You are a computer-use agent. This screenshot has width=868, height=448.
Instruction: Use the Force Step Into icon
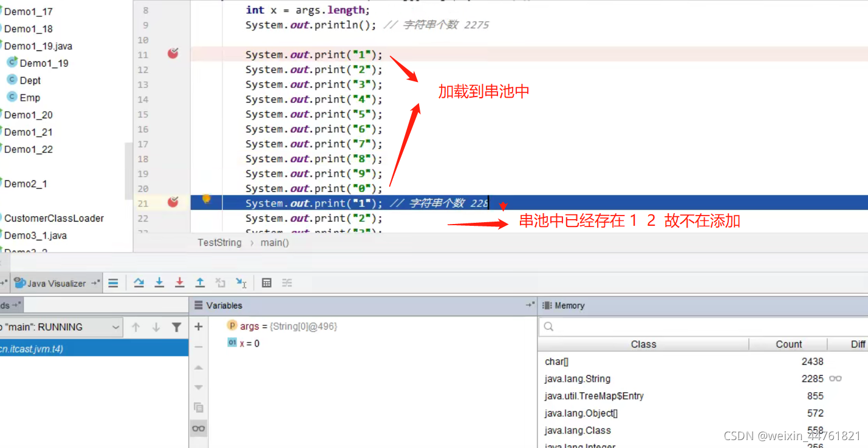180,282
